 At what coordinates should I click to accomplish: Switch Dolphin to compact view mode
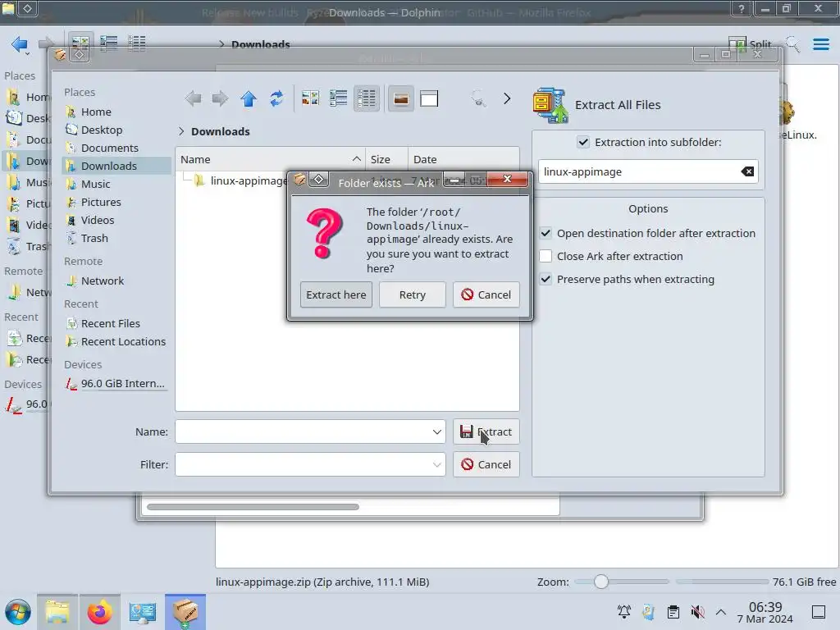point(109,43)
